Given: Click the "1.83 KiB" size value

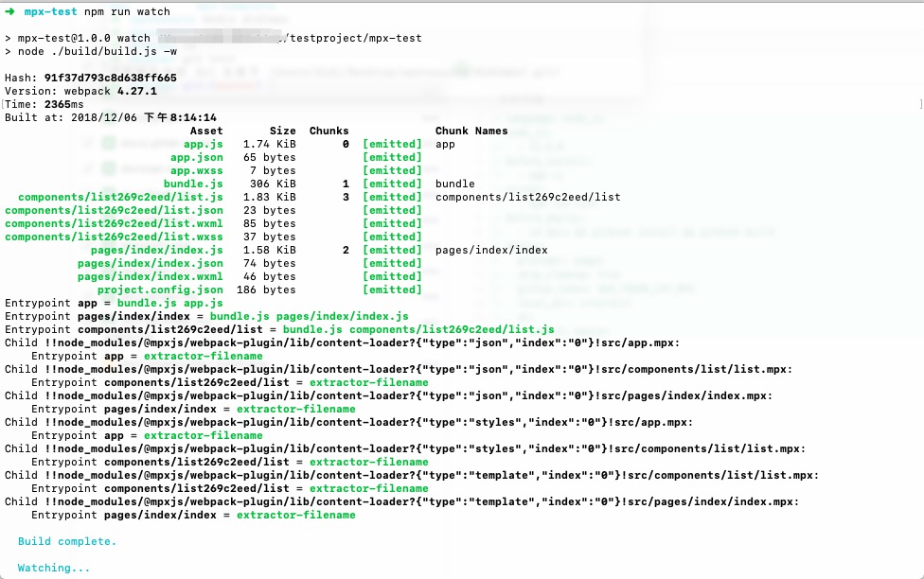Looking at the screenshot, I should coord(269,198).
